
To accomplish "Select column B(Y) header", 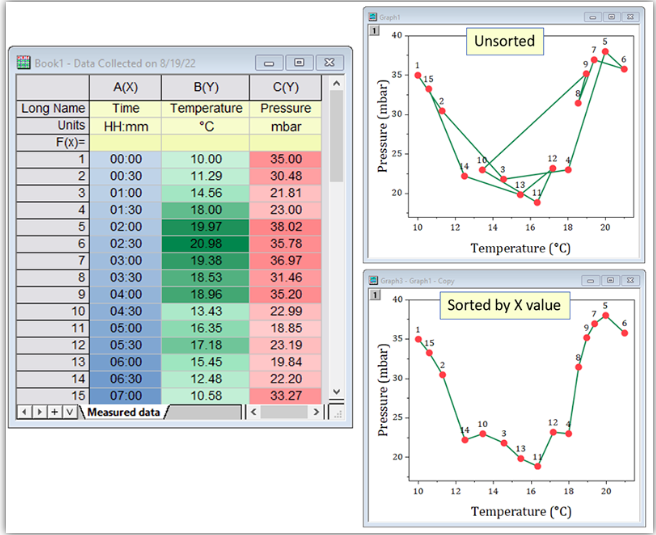I will pyautogui.click(x=205, y=87).
